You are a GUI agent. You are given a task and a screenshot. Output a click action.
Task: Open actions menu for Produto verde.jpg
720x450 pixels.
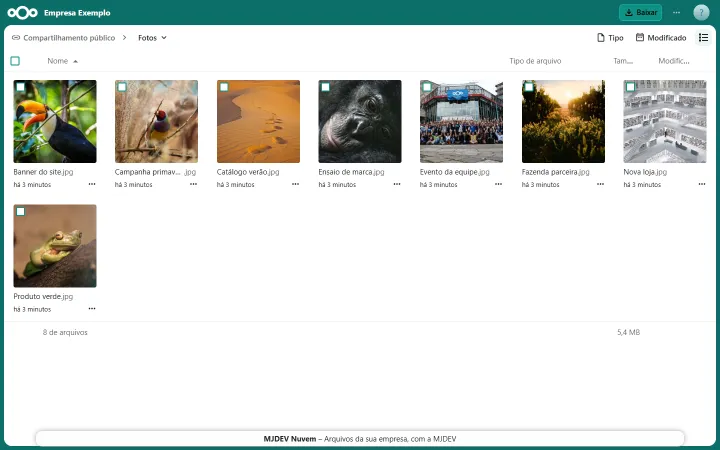(x=92, y=309)
